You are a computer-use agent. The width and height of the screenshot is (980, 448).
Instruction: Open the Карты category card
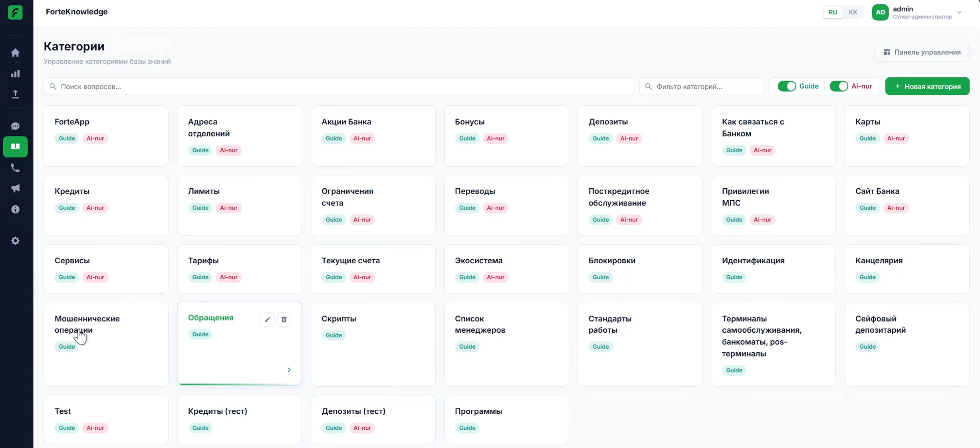[907, 136]
